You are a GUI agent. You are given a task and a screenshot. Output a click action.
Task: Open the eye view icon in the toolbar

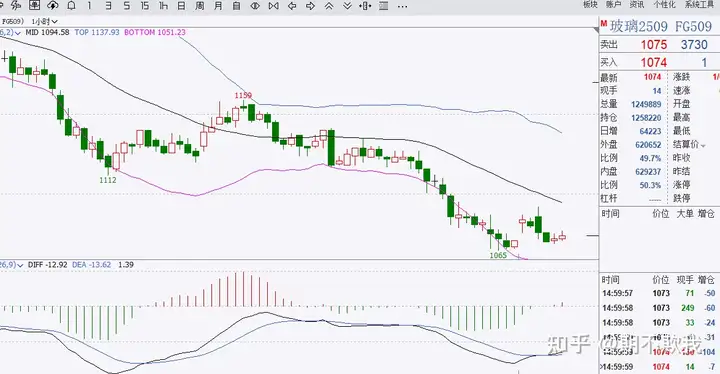pyautogui.click(x=255, y=6)
